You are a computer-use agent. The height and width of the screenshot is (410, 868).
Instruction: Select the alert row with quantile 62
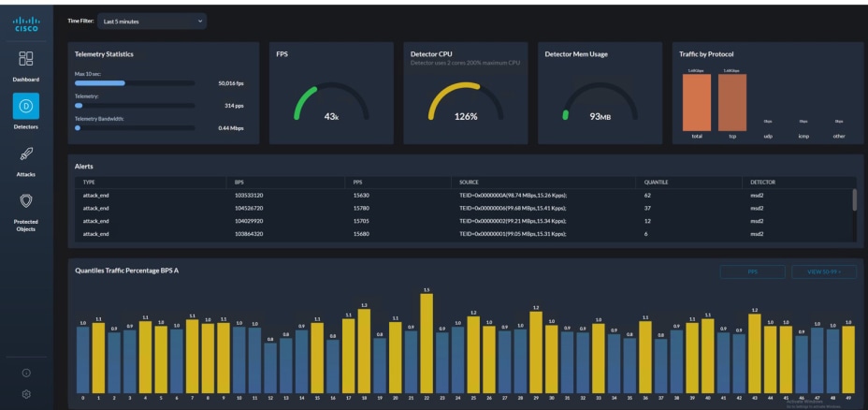click(x=466, y=195)
